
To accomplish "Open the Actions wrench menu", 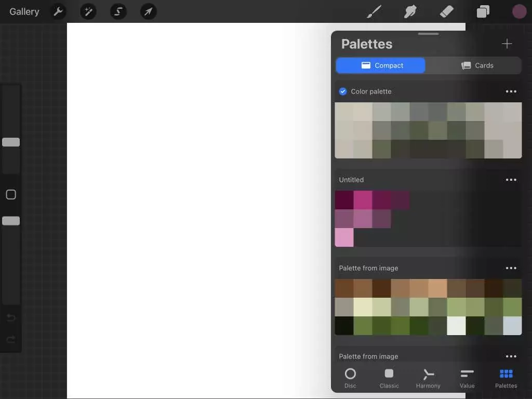I will point(58,11).
